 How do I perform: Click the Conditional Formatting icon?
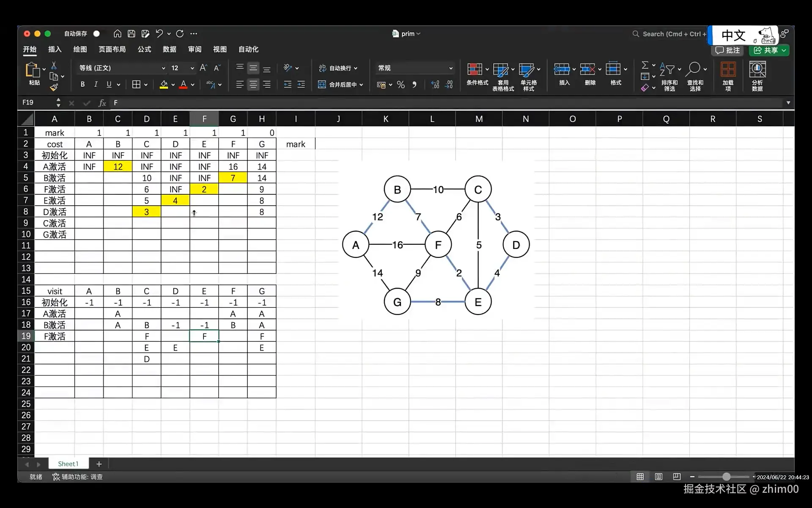click(x=475, y=69)
